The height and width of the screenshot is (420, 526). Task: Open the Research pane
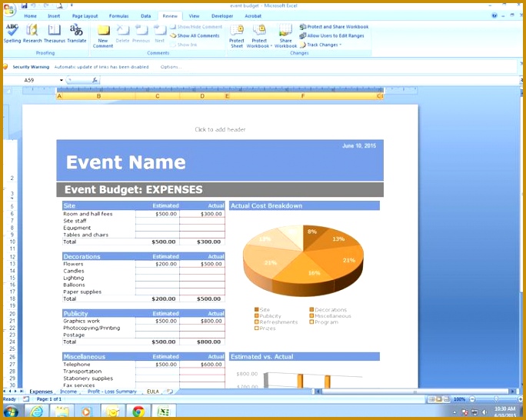32,34
